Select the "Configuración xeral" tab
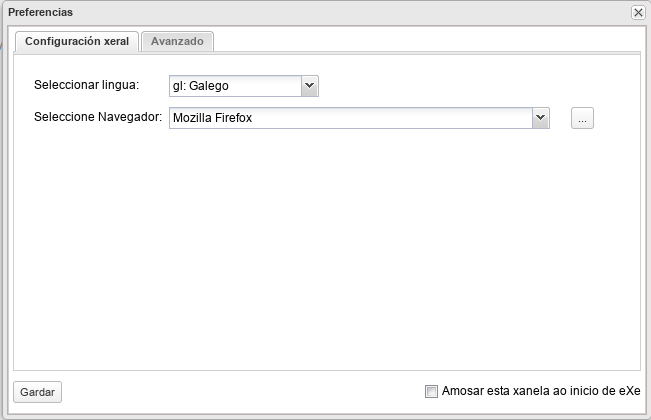 76,42
